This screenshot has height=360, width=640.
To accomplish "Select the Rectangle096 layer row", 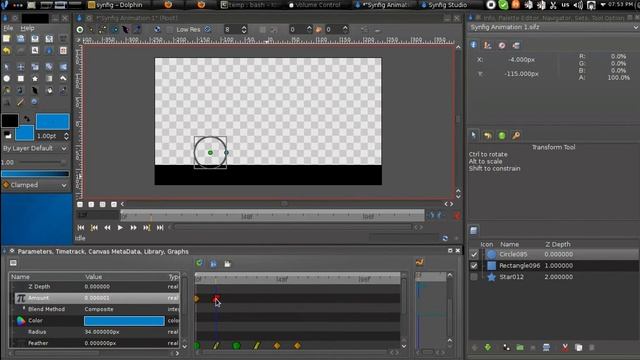I will click(554, 266).
